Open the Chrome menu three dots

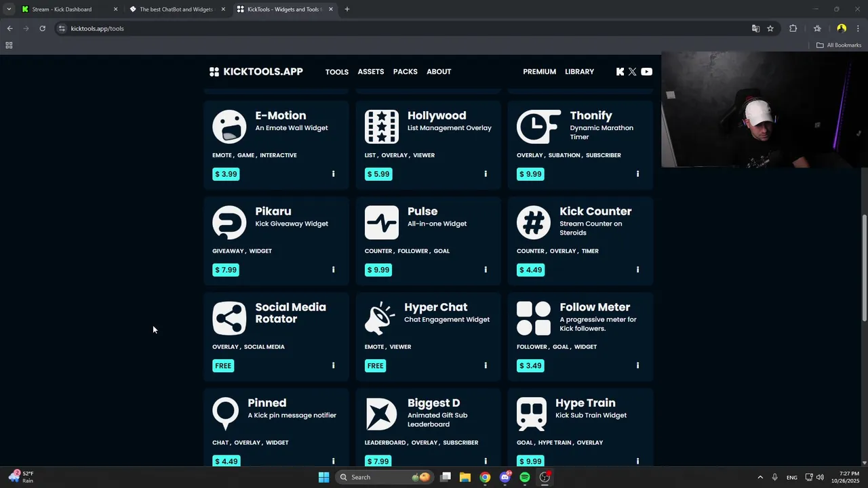[x=859, y=28]
